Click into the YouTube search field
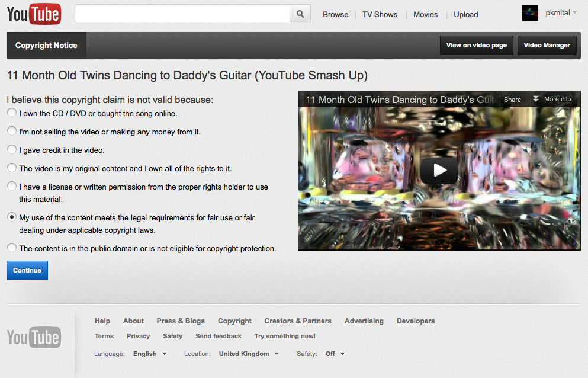This screenshot has height=378, width=588. coord(182,14)
